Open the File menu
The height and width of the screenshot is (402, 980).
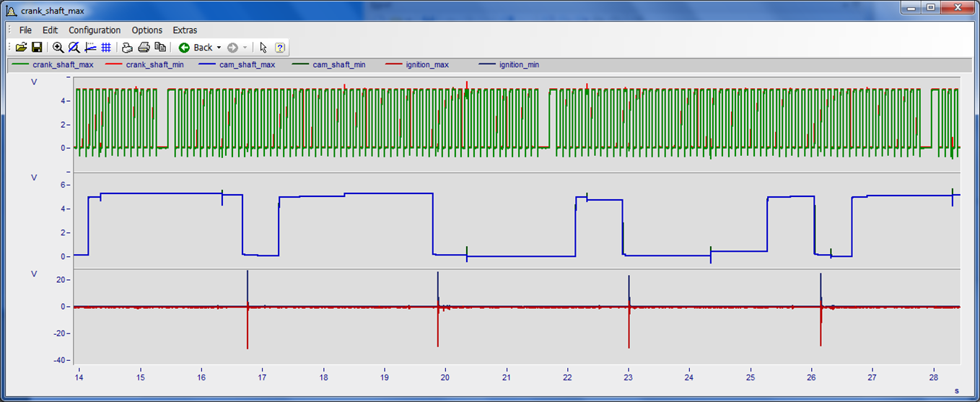[25, 30]
